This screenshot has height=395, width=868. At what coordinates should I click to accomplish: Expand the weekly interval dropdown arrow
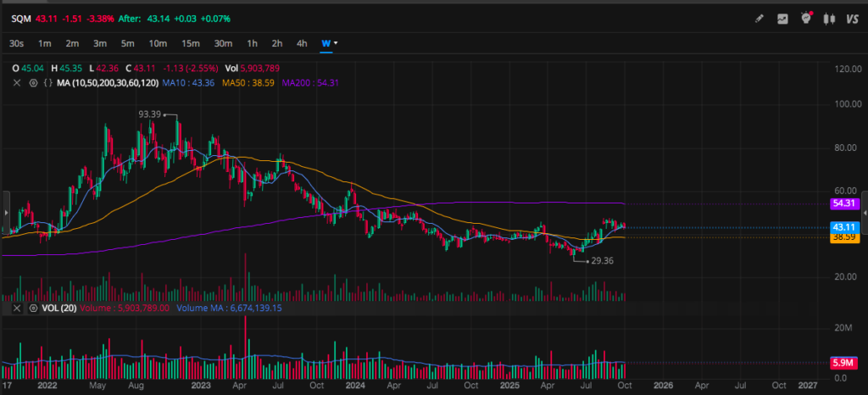click(x=337, y=42)
